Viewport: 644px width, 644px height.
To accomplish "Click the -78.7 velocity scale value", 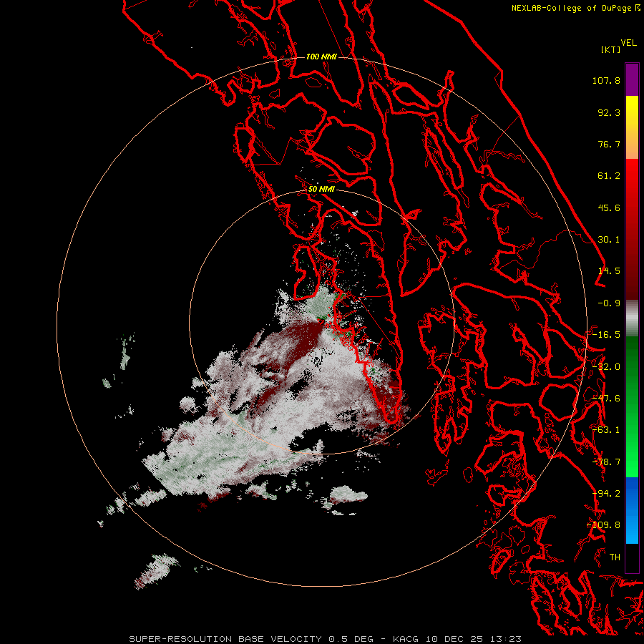I will click(x=606, y=462).
